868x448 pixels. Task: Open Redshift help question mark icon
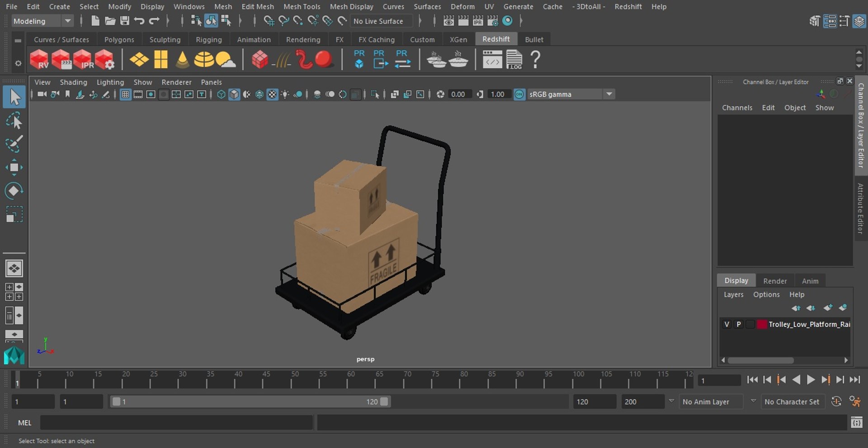tap(535, 60)
